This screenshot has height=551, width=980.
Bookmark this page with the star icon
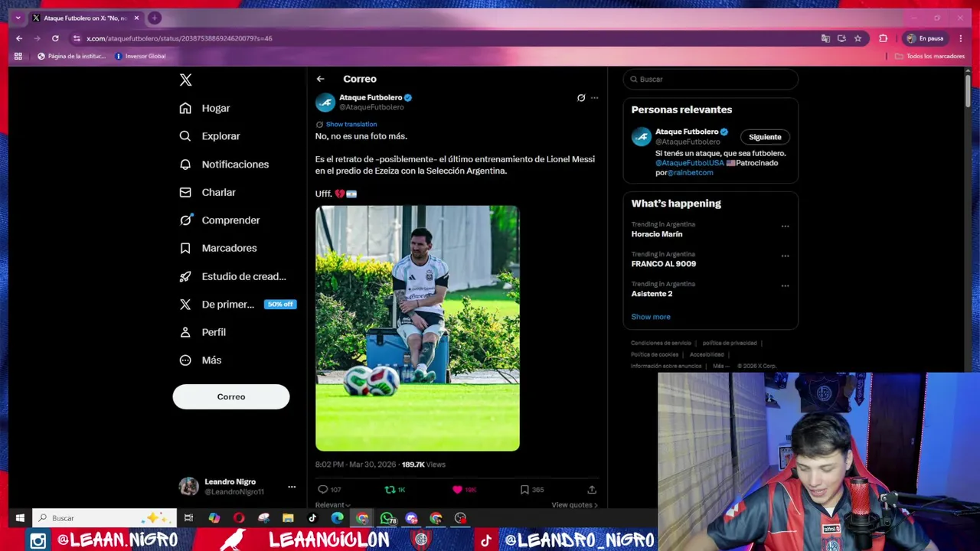pos(857,38)
